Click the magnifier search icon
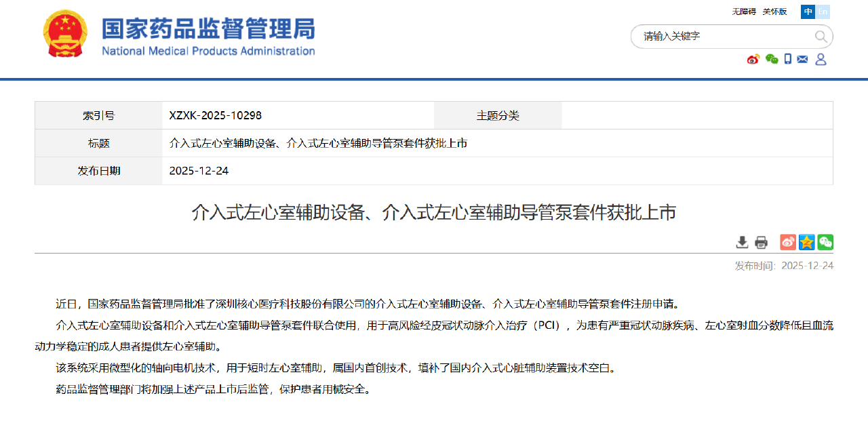868x421 pixels. pos(821,37)
